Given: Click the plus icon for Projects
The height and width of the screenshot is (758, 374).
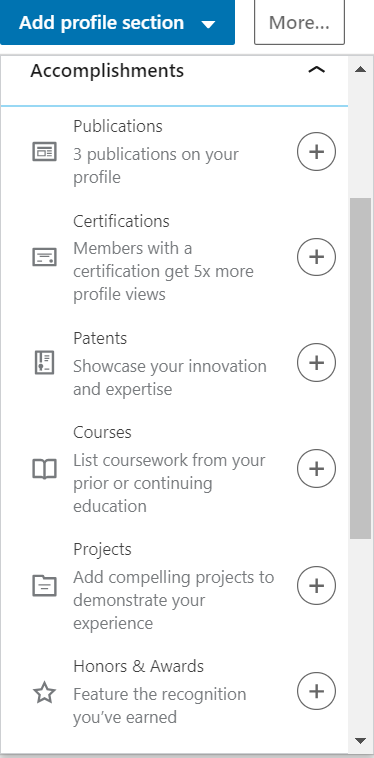Looking at the screenshot, I should [316, 586].
